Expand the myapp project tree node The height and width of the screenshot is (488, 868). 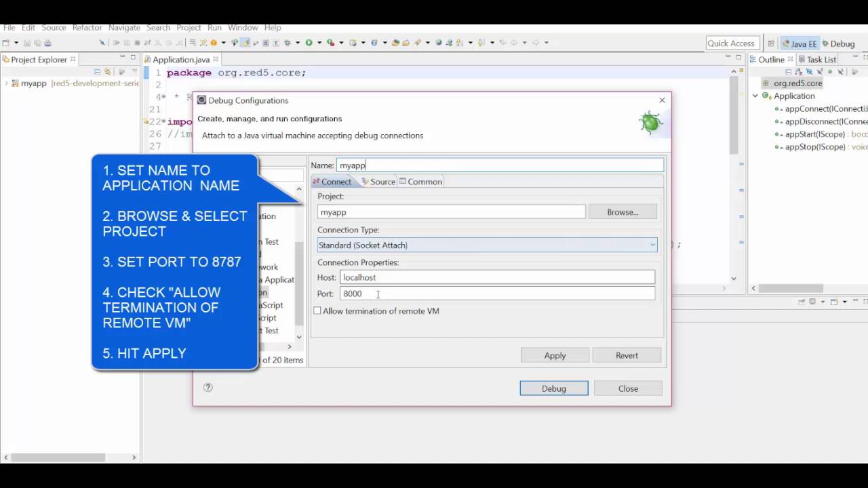[x=6, y=83]
